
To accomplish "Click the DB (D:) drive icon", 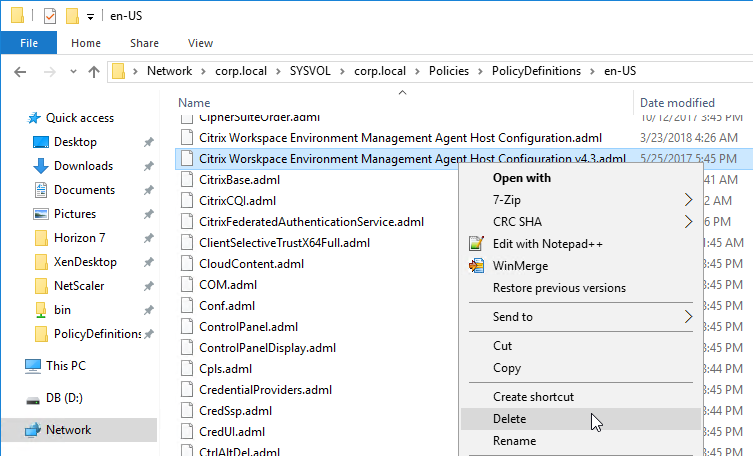I will point(33,400).
